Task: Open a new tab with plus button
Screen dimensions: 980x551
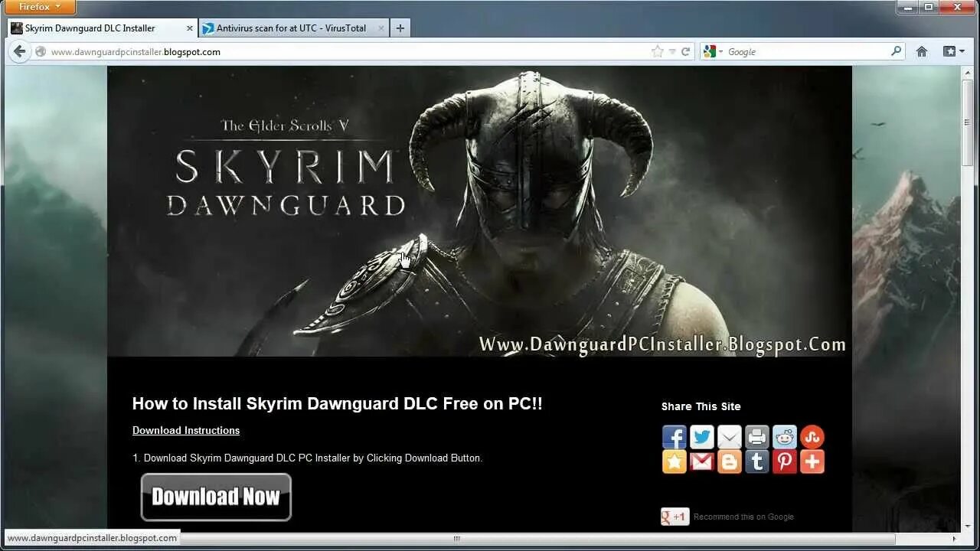Action: tap(400, 28)
